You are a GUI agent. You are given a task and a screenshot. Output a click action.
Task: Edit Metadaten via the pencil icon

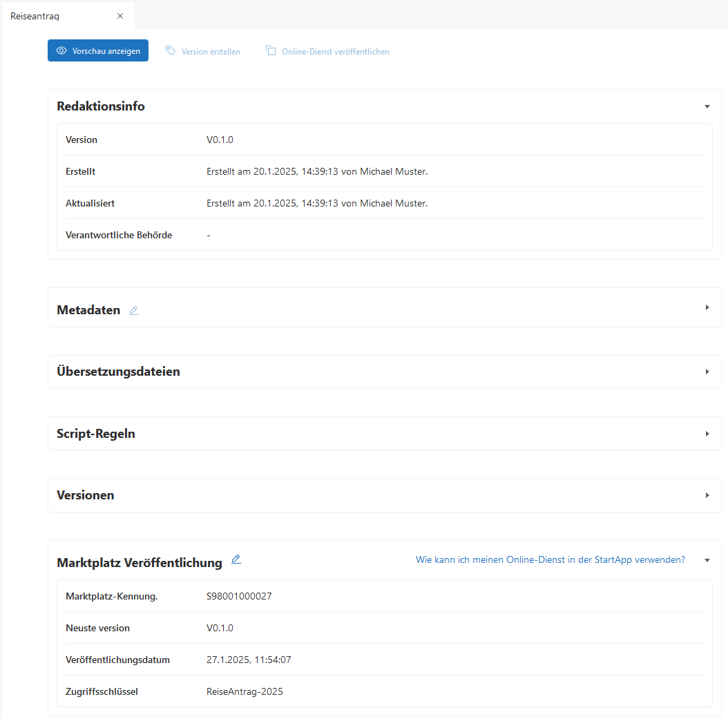click(134, 311)
